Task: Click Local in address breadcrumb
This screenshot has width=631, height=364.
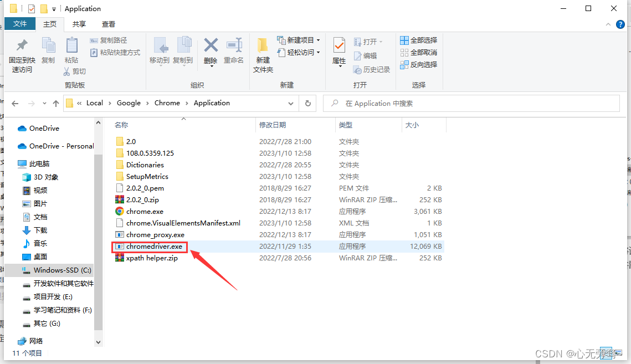Action: [x=95, y=103]
